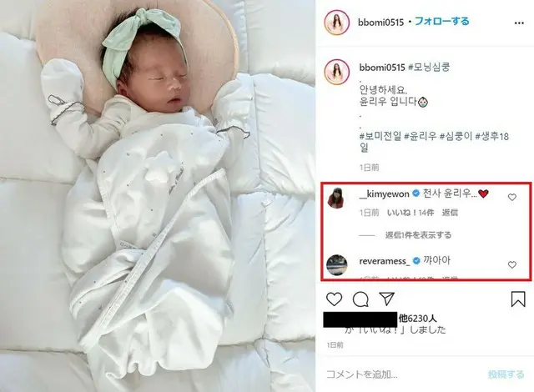Like the reveramess_ comment heart
This screenshot has height=392, width=534.
point(512,264)
